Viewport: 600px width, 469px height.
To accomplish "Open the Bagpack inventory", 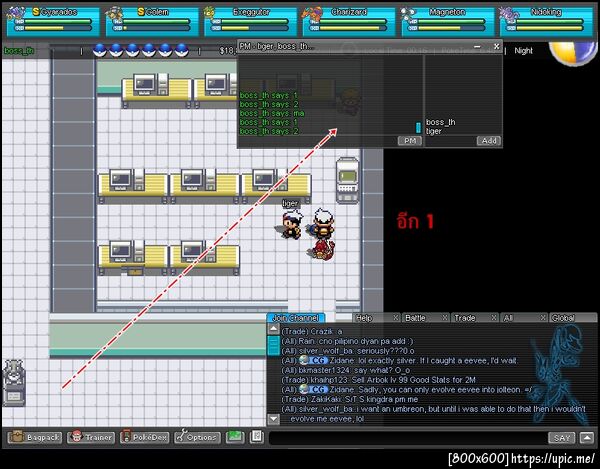I will click(x=34, y=437).
